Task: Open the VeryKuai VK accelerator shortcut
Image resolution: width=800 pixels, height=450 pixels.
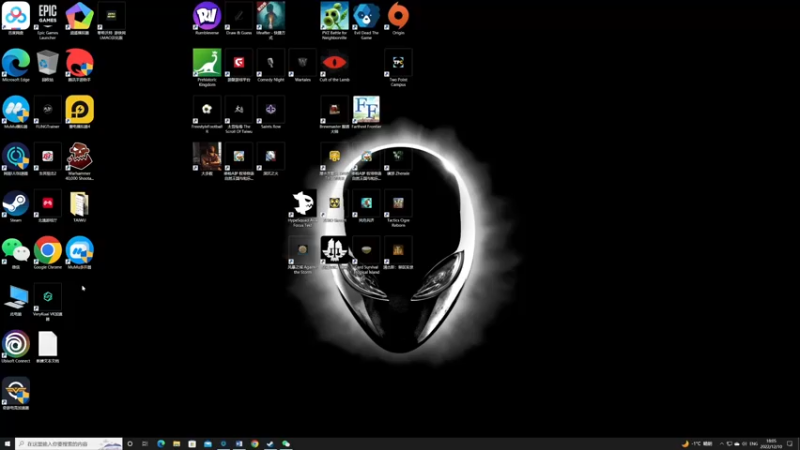Action: tap(47, 302)
